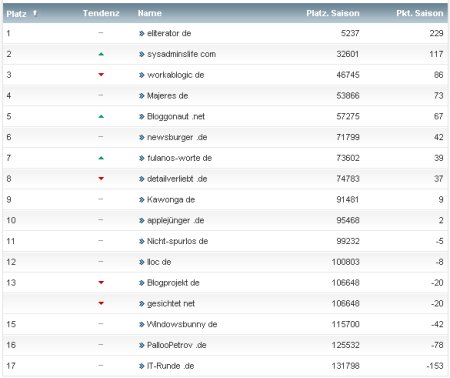Select rank number 17 in Platz column
Viewport: 450px width, 378px height.
[x=11, y=366]
